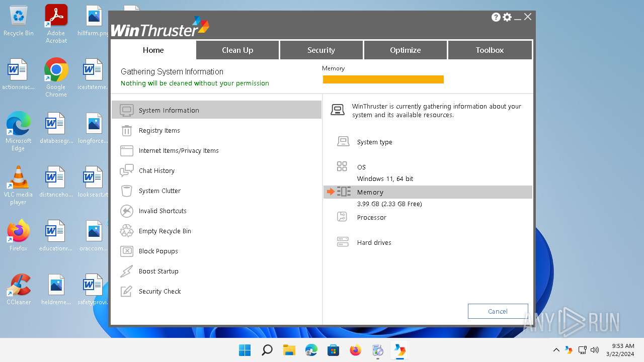Select the Security Check pencil icon
The image size is (644, 362).
(127, 291)
